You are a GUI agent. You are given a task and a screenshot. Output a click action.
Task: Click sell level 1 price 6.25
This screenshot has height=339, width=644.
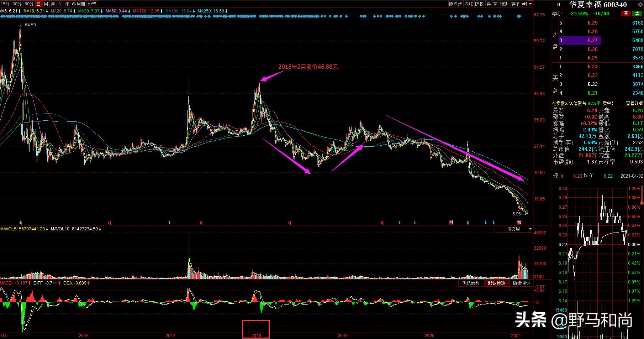click(x=592, y=58)
